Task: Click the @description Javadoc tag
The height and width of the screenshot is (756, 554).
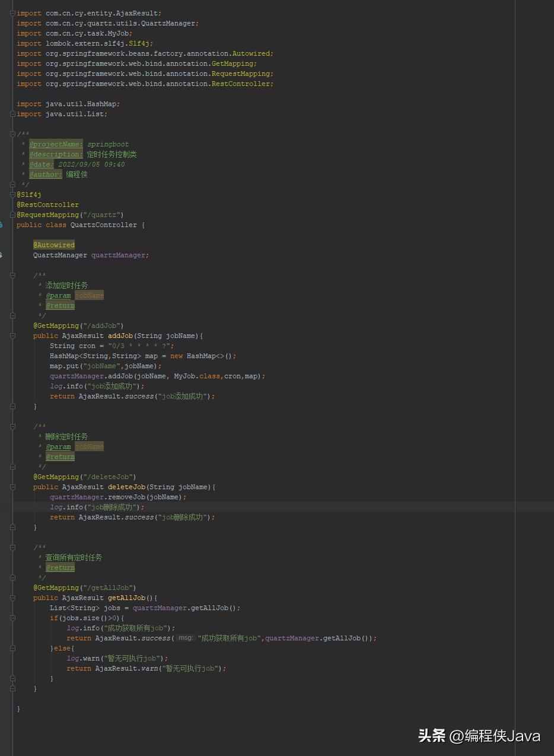Action: click(56, 154)
